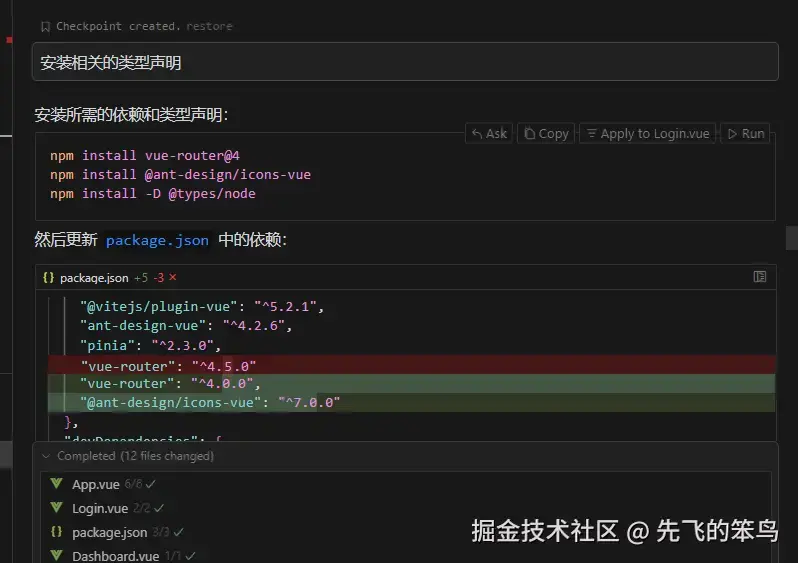Click the checkmark beside App.vue 6/6
This screenshot has width=798, height=563.
(x=151, y=484)
